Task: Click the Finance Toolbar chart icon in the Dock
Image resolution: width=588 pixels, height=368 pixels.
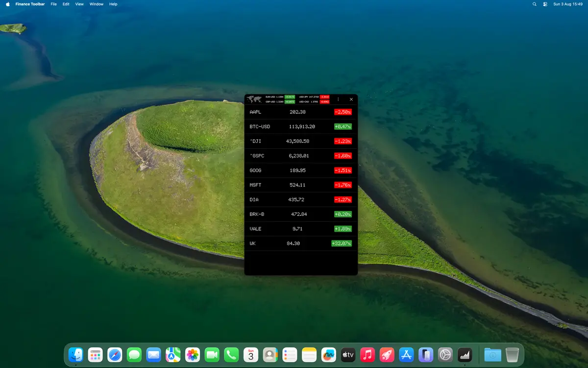Action: (465, 354)
